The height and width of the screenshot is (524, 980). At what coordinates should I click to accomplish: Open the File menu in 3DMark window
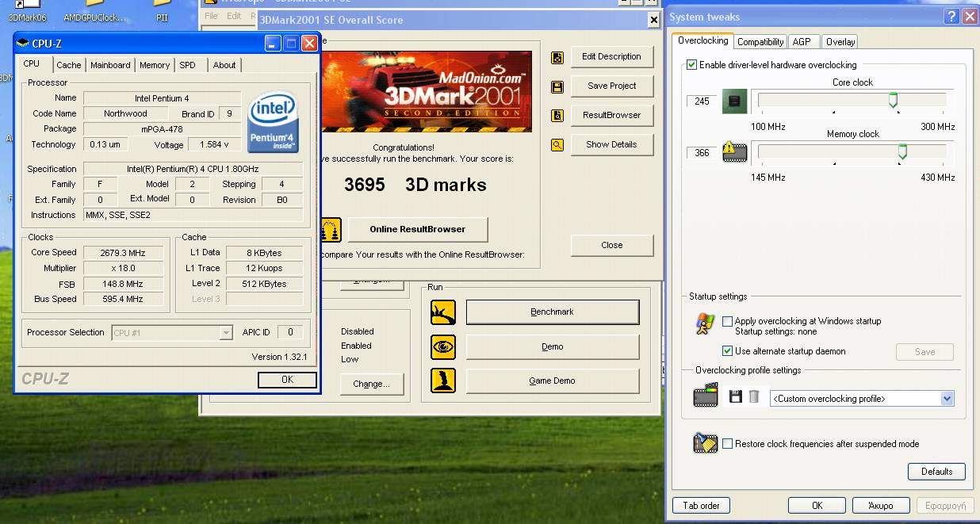(210, 16)
